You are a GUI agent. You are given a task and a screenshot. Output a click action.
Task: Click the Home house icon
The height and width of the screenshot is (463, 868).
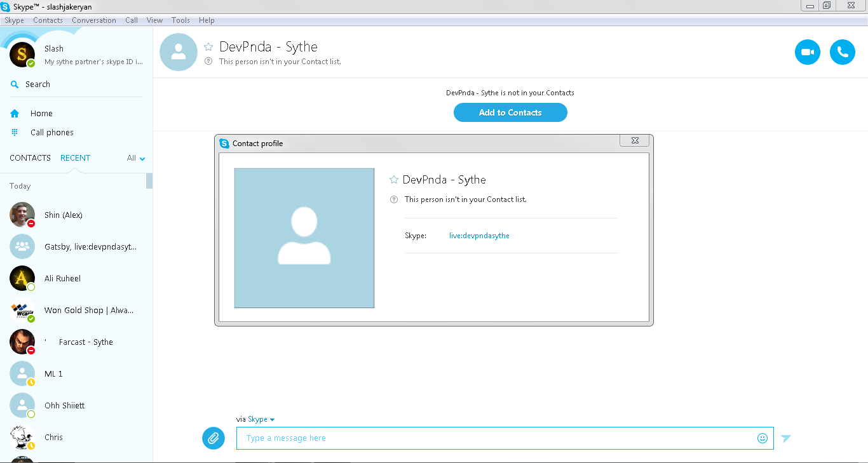click(x=15, y=114)
